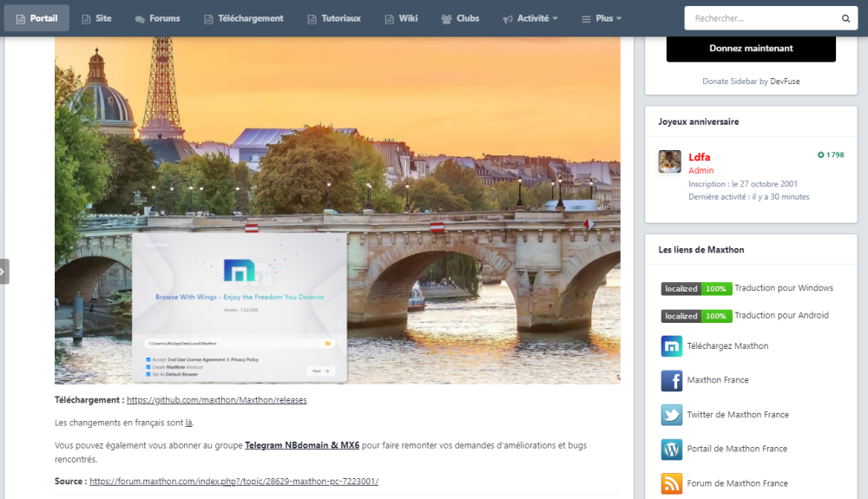Click the RSS forum icon

[x=671, y=483]
